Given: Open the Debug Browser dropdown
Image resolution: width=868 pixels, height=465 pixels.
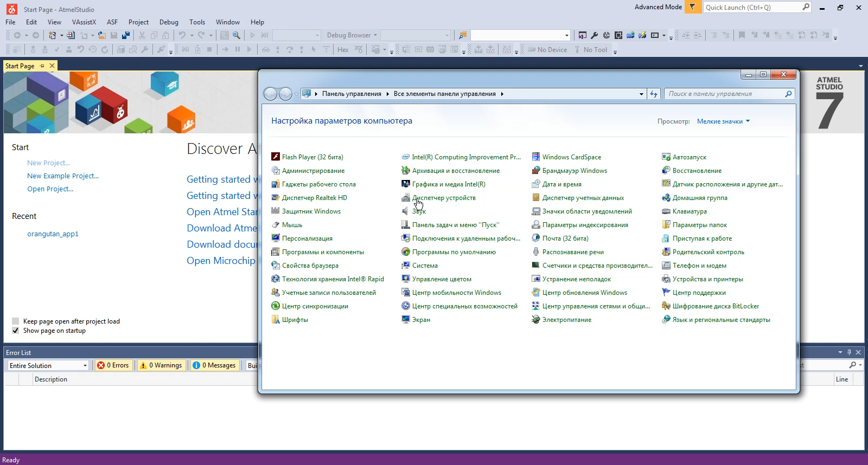Looking at the screenshot, I should pyautogui.click(x=352, y=35).
